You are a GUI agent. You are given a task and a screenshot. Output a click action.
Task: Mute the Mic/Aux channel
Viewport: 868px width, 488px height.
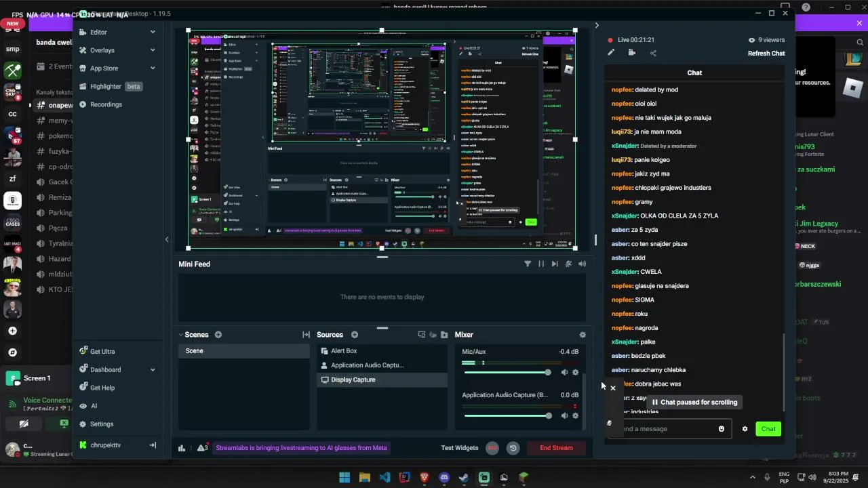pos(565,372)
